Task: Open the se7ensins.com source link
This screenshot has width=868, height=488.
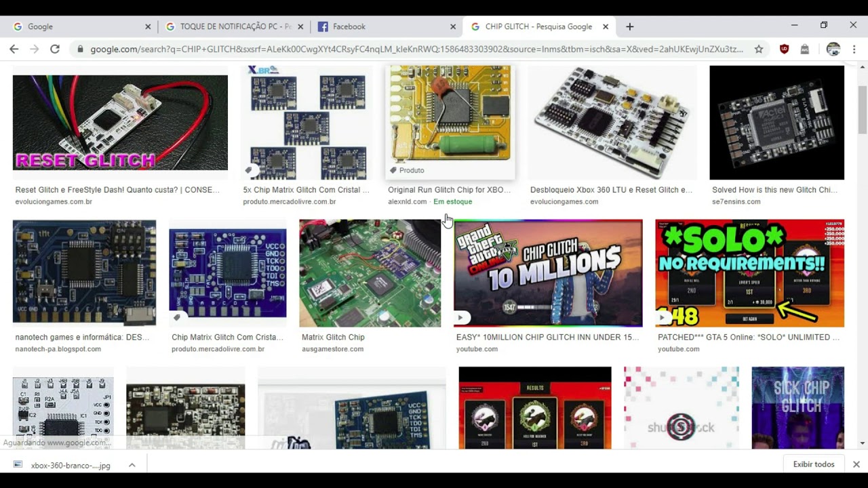Action: point(736,202)
